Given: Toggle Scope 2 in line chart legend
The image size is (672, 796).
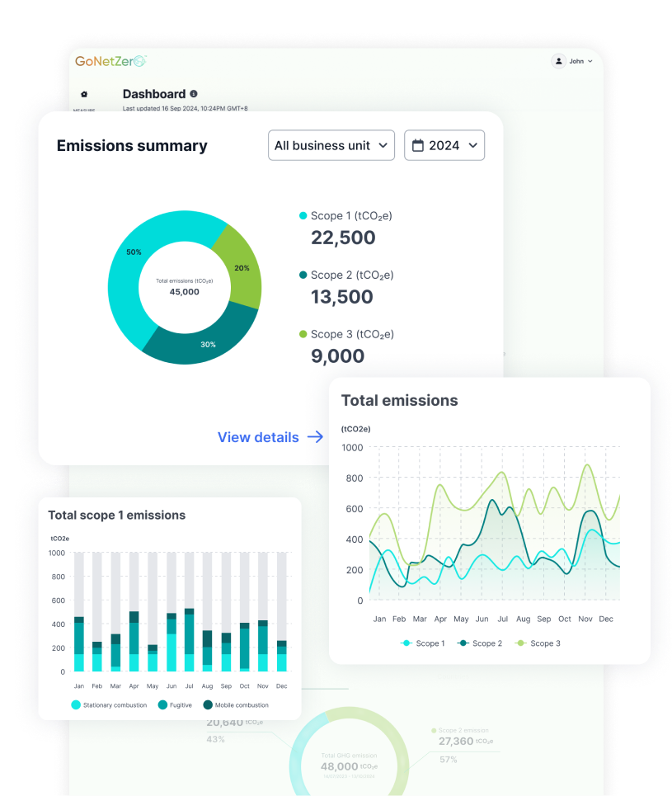Looking at the screenshot, I should pos(480,643).
